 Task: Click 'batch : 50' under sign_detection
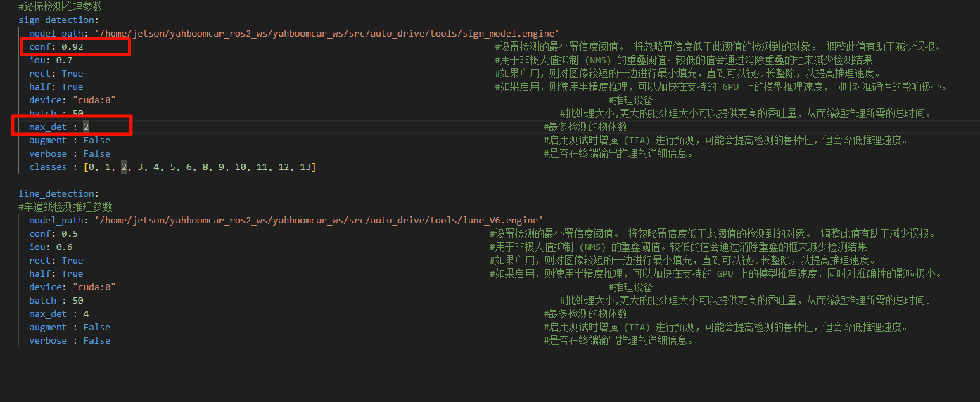coord(56,113)
